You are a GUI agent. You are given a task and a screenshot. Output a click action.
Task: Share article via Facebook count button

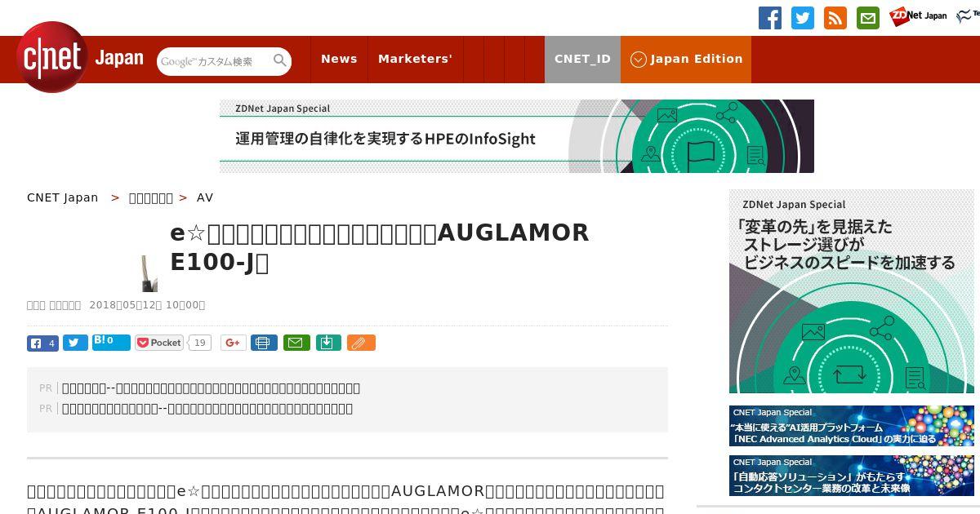coord(42,343)
